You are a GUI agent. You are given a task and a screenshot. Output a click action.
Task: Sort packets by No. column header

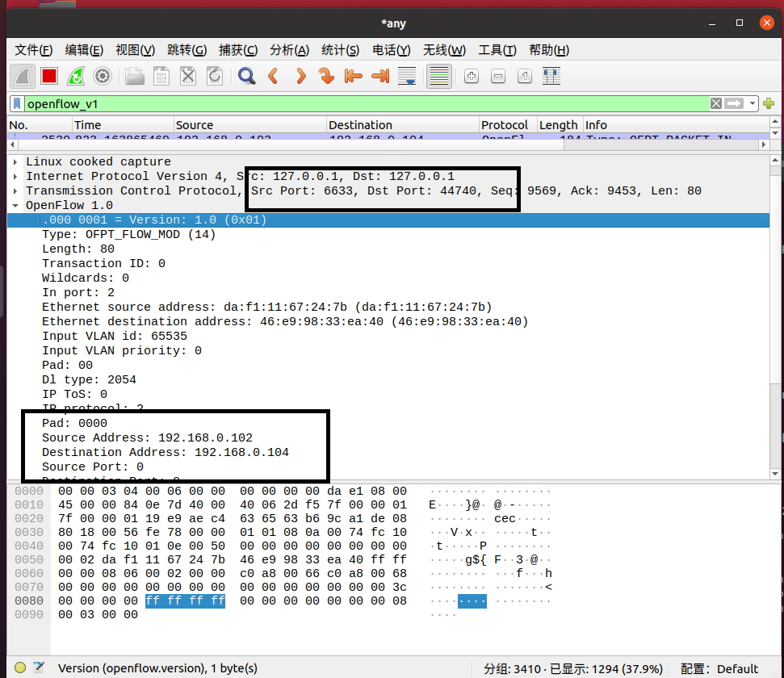pyautogui.click(x=40, y=125)
